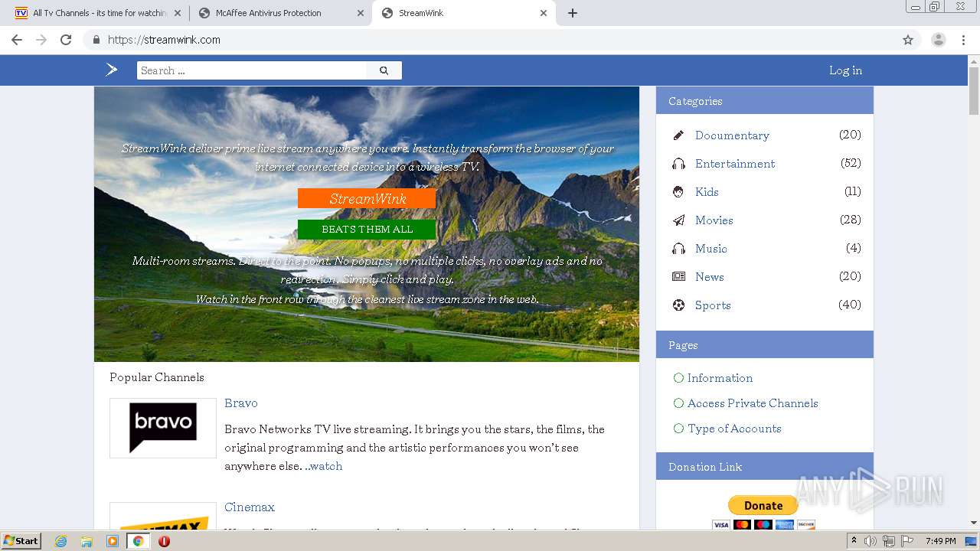Image resolution: width=980 pixels, height=551 pixels.
Task: Click the green BEATS THEM ALL button
Action: [367, 230]
